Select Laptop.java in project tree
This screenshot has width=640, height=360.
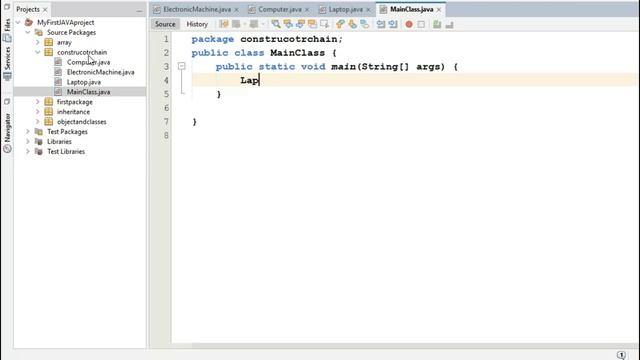pyautogui.click(x=84, y=82)
